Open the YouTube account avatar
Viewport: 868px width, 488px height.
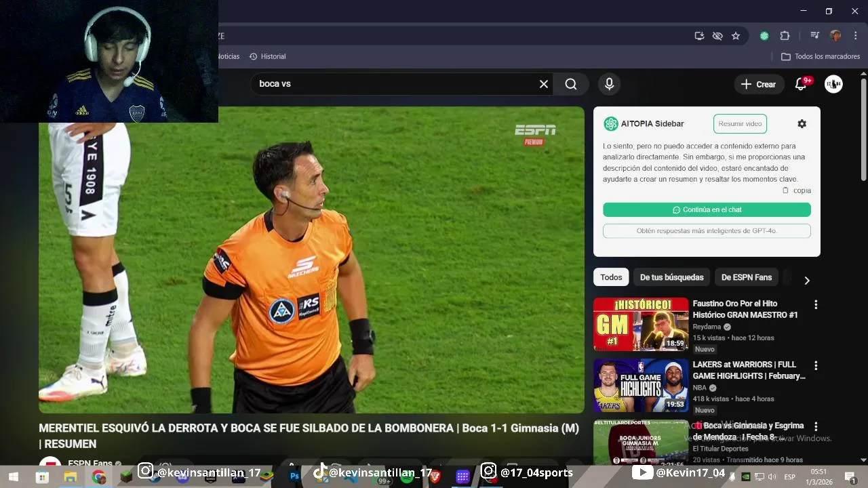point(833,84)
